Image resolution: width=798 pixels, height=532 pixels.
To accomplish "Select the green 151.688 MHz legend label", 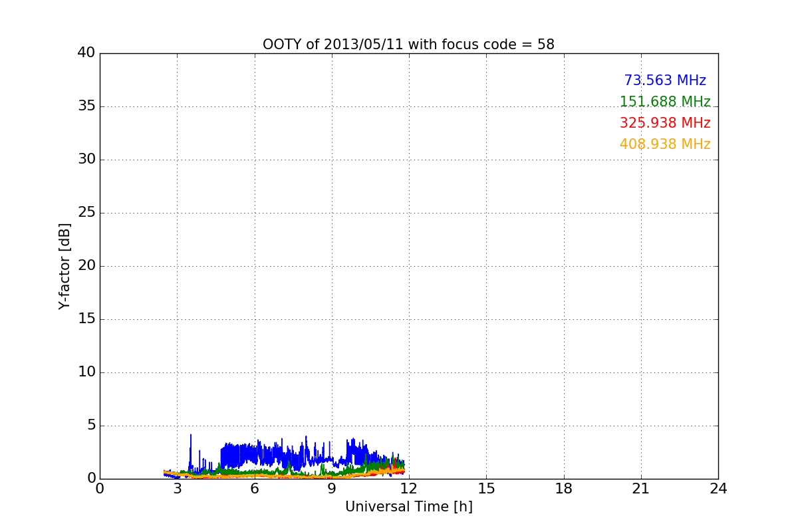I will click(x=665, y=102).
